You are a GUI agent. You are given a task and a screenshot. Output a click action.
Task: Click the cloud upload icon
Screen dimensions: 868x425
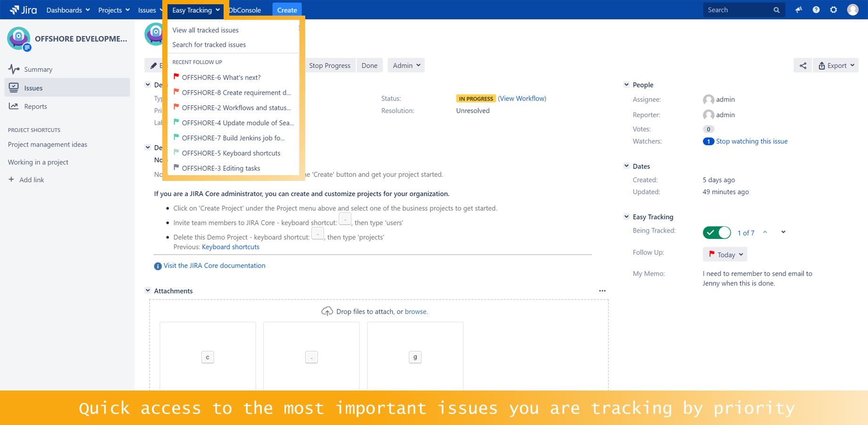(x=327, y=311)
